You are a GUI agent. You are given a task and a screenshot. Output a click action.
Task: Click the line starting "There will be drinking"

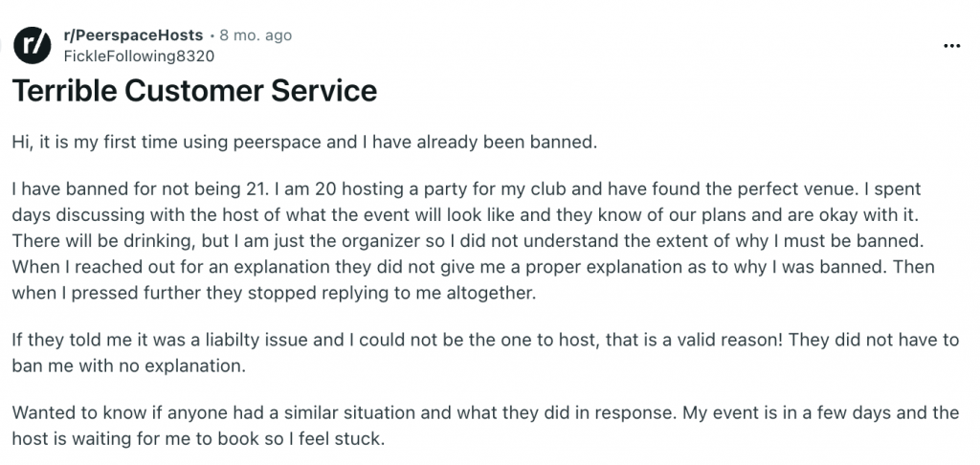(x=479, y=241)
